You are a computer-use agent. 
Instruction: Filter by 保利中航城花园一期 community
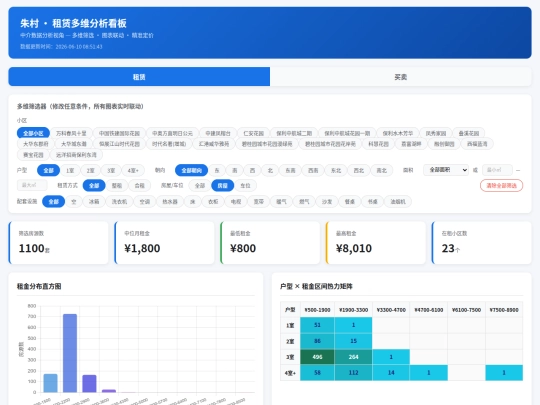click(x=347, y=133)
